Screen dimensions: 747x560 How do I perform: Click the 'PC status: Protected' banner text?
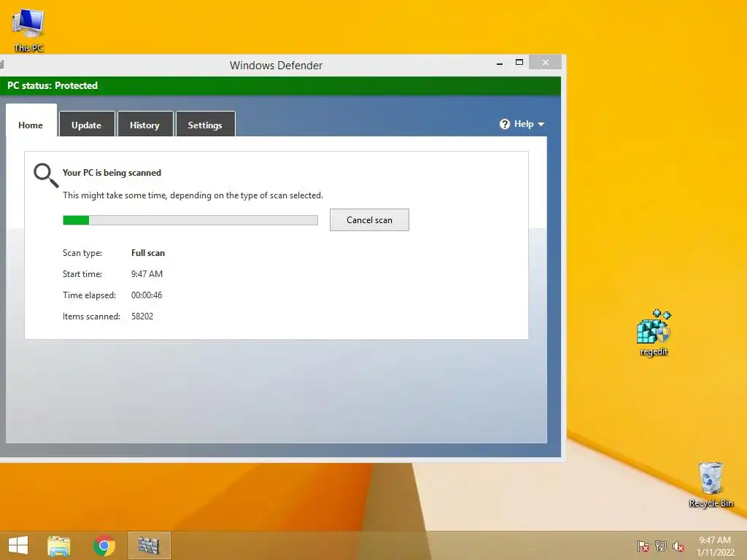click(x=53, y=86)
